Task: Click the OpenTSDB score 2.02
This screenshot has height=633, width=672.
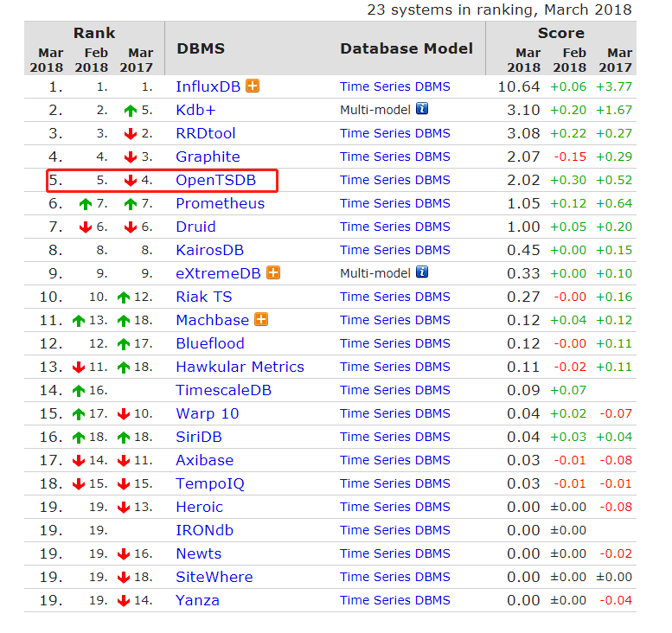Action: click(x=523, y=180)
